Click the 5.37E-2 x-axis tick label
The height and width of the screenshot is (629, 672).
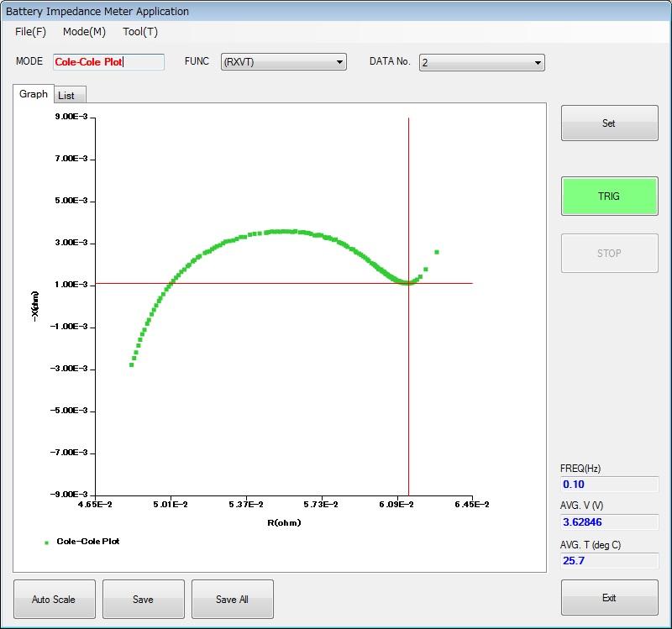pyautogui.click(x=246, y=505)
